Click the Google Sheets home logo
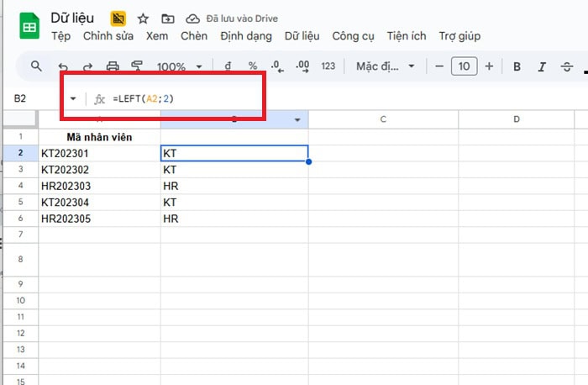 [x=29, y=26]
